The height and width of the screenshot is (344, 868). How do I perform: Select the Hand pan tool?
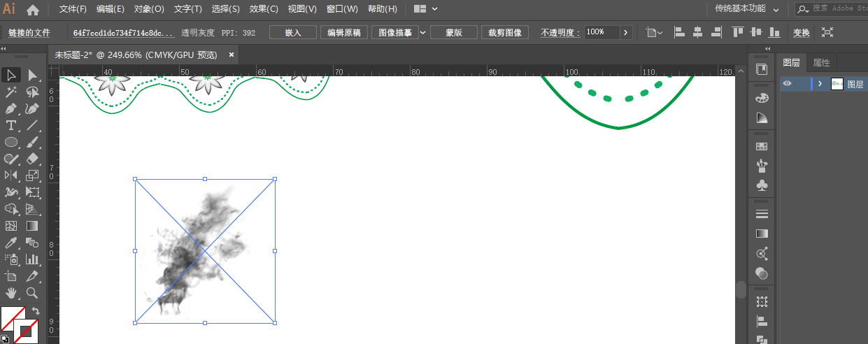click(11, 293)
